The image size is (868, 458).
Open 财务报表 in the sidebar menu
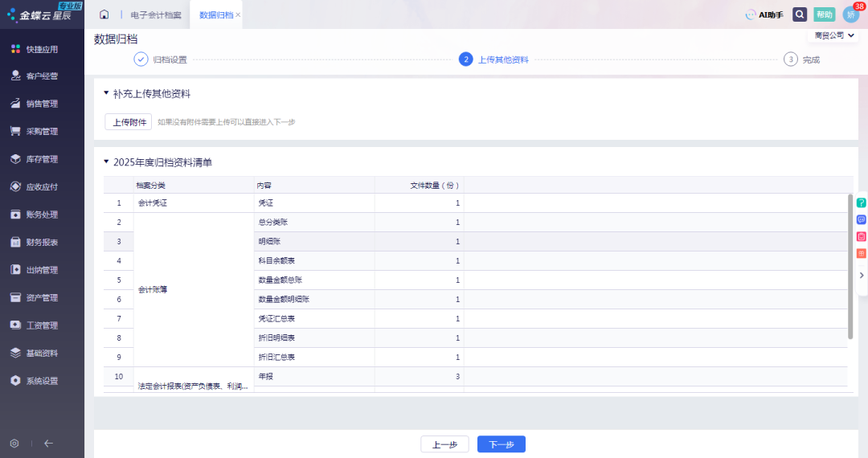point(42,242)
